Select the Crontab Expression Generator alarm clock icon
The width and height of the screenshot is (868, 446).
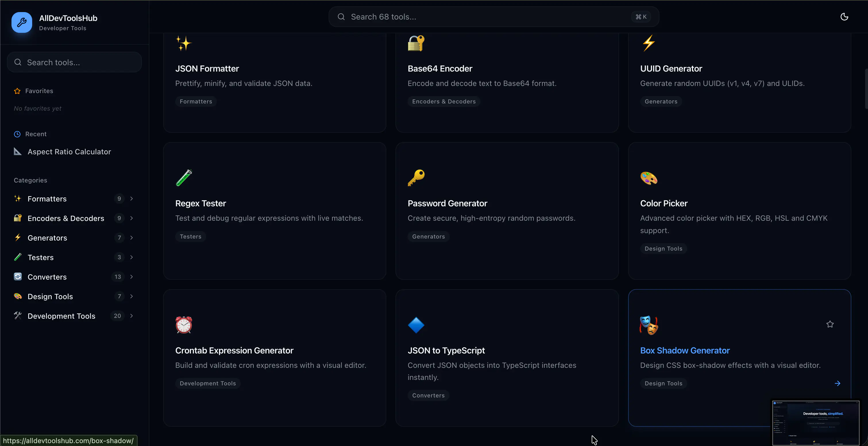coord(184,325)
